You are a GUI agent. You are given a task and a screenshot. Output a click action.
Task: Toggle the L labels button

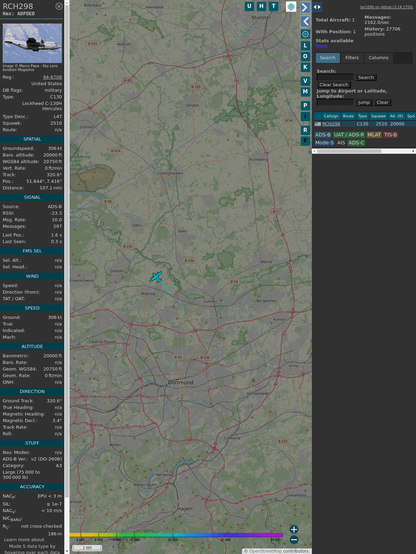point(305,46)
